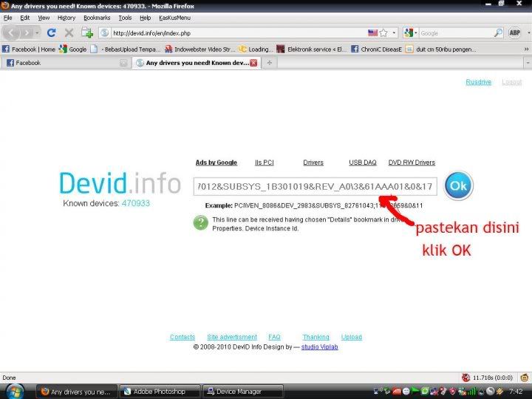Open the Facebook | Home bookmark
Image resolution: width=532 pixels, height=399 pixels.
pos(29,50)
